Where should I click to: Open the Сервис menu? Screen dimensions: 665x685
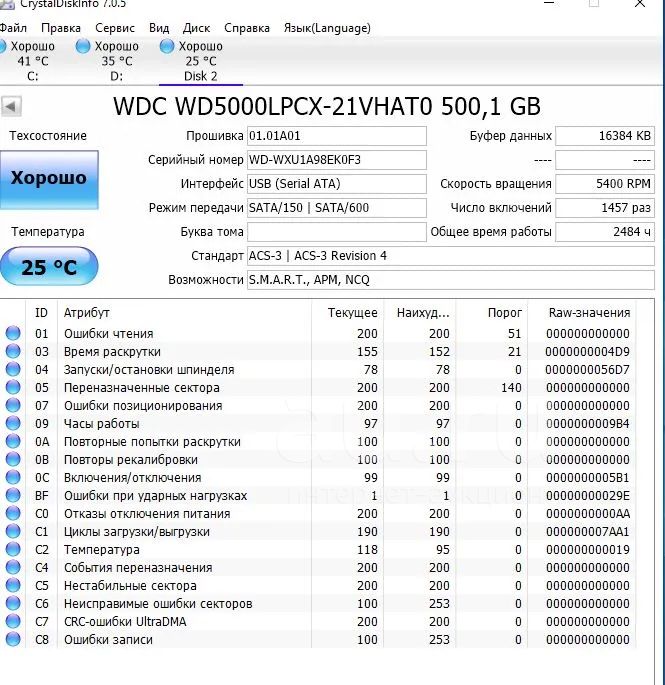coord(115,28)
